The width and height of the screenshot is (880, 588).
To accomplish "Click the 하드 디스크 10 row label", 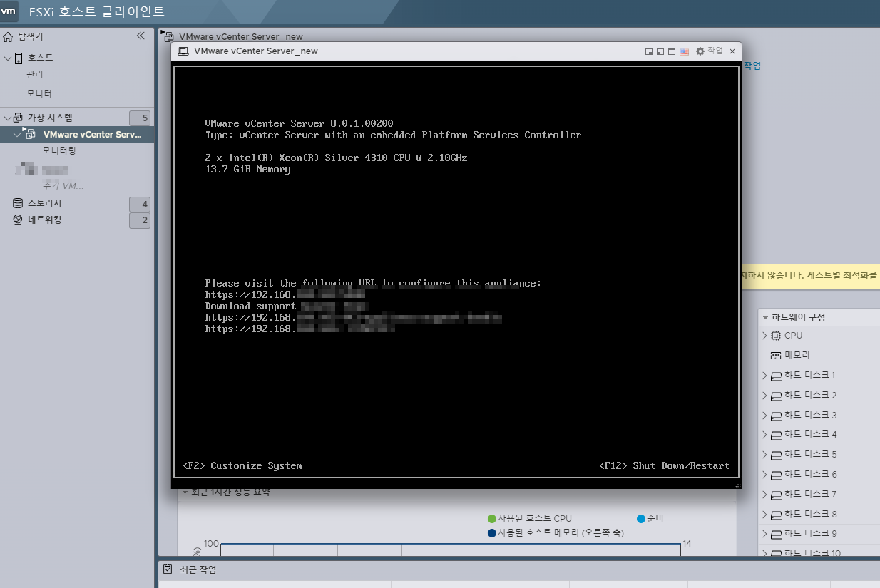I will (812, 553).
